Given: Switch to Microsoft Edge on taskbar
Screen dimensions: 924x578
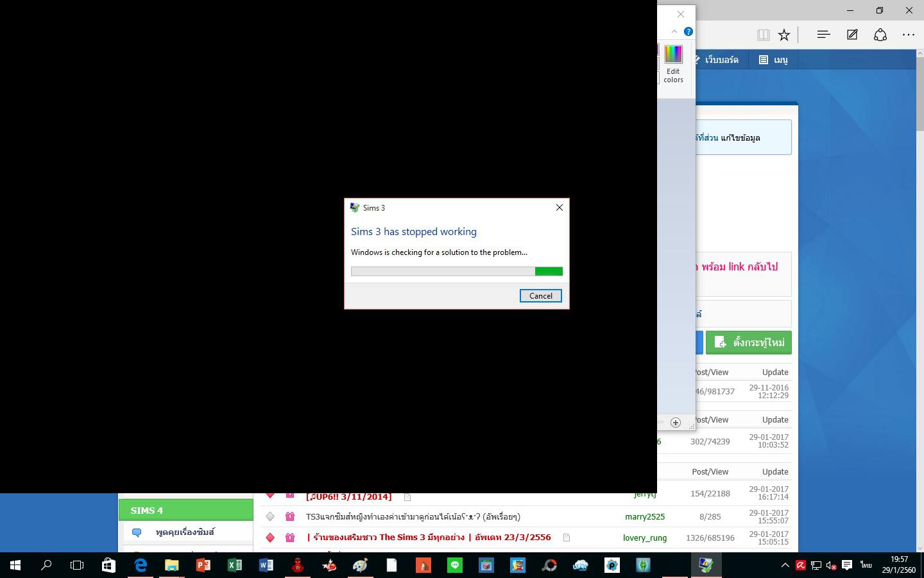Looking at the screenshot, I should 140,565.
